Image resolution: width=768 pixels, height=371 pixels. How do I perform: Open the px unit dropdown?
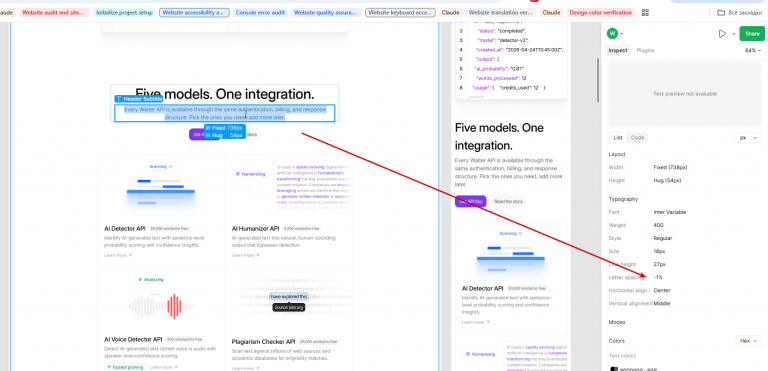click(x=748, y=138)
